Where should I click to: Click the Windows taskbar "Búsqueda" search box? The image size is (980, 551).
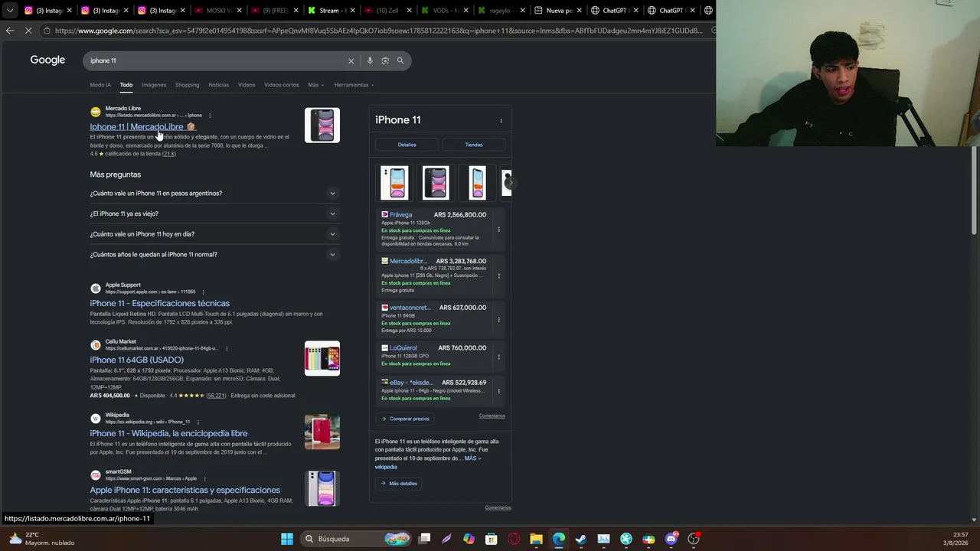(x=354, y=539)
